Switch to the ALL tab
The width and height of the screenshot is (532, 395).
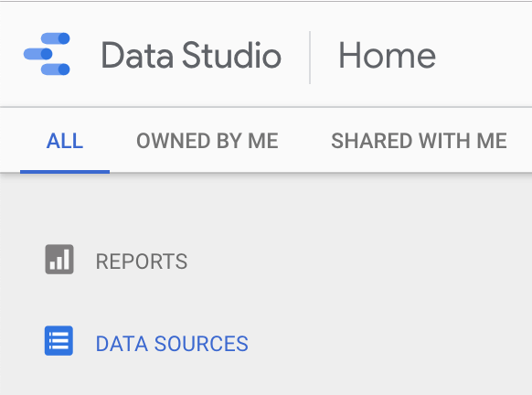click(x=65, y=141)
